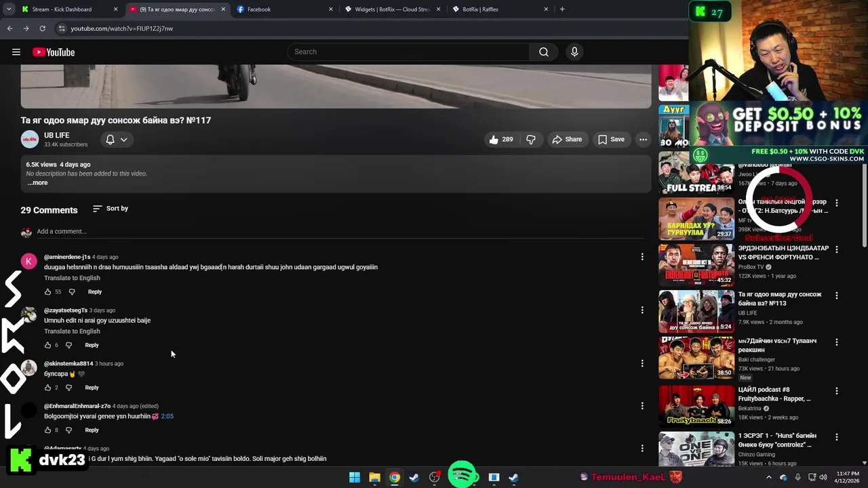The width and height of the screenshot is (868, 488).
Task: Open Spotify from the taskbar
Action: 463,474
